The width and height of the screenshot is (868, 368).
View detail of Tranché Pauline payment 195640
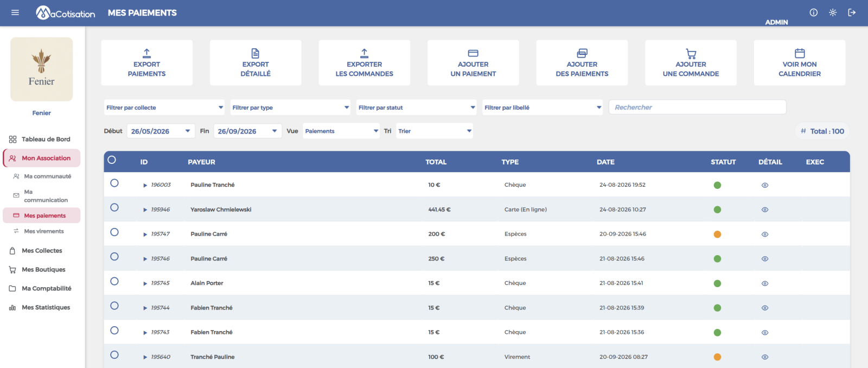click(765, 357)
